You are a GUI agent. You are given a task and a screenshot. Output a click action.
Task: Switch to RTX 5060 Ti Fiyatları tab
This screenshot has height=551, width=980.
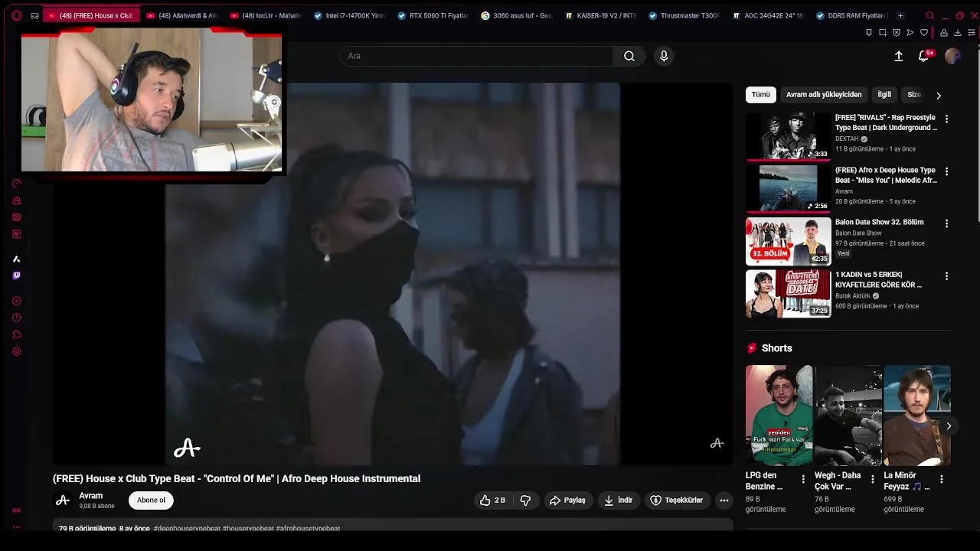tap(433, 15)
